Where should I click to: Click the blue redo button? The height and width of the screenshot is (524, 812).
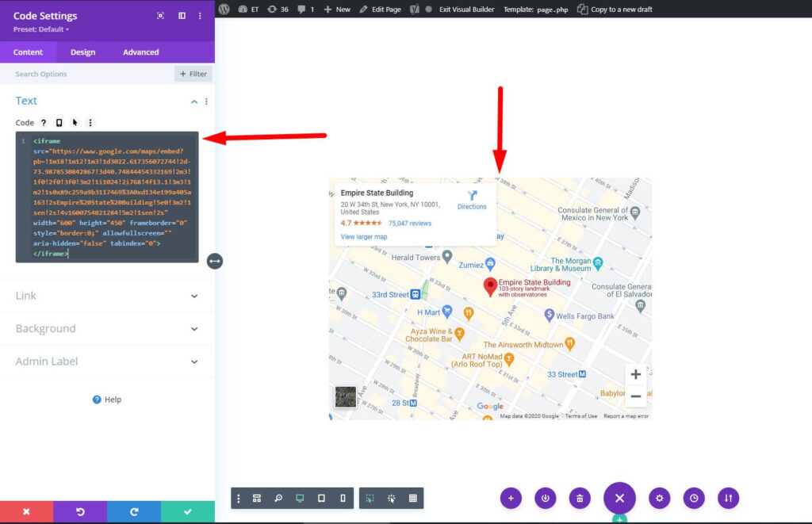134,511
